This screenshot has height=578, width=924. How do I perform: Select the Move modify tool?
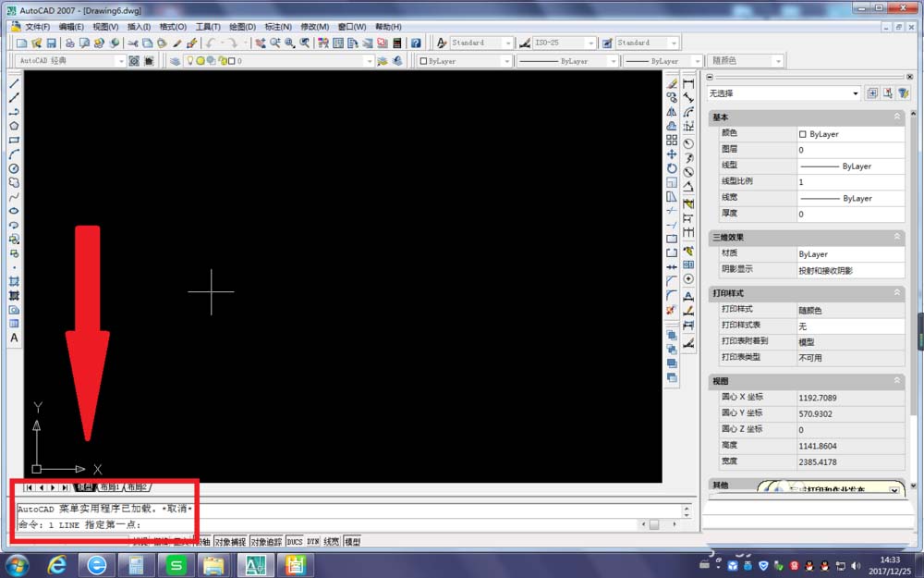coord(672,154)
